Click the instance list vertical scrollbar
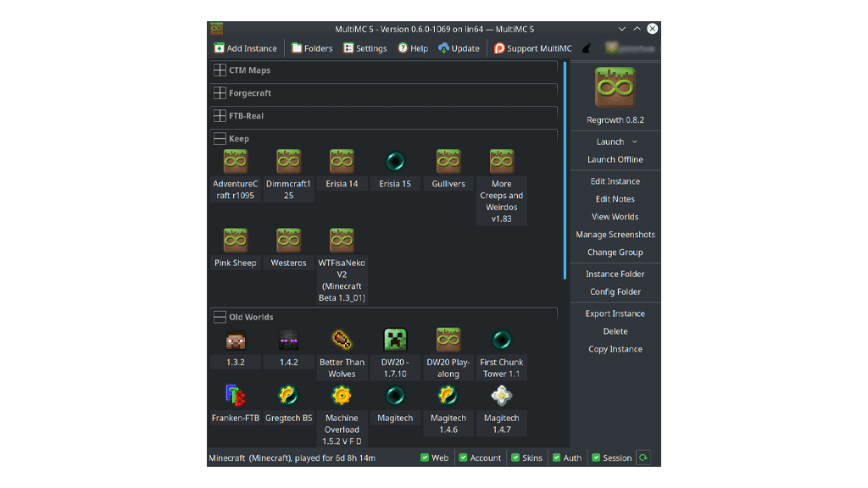The image size is (868, 488). (565, 170)
